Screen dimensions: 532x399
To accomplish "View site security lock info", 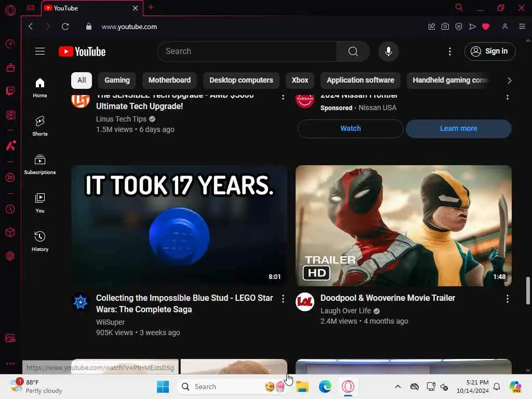I will (x=88, y=26).
